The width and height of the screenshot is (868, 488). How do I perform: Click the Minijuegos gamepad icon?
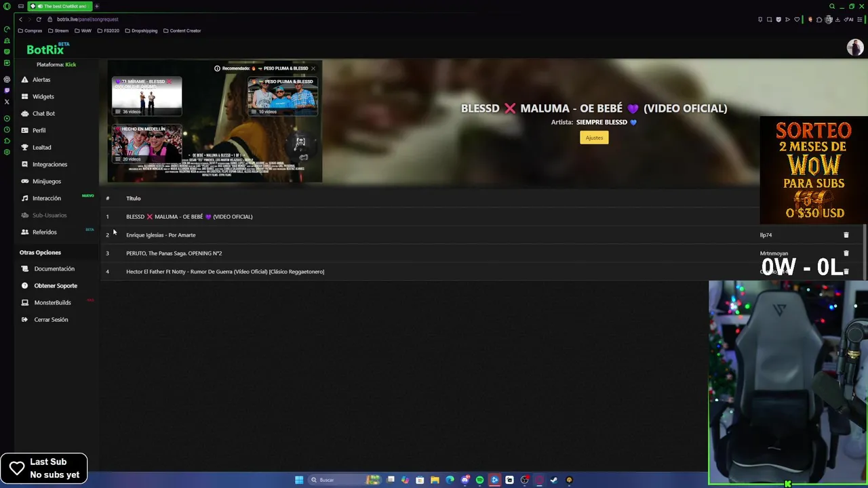point(25,181)
